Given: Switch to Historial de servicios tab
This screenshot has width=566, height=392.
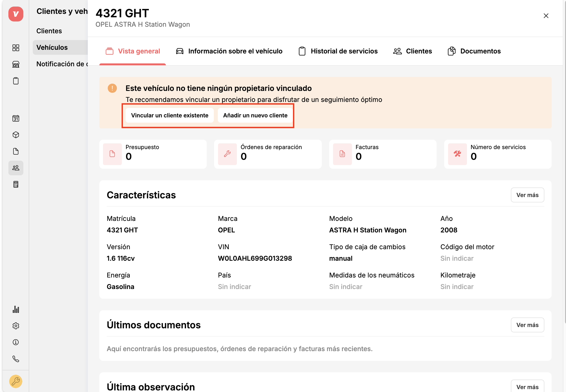Looking at the screenshot, I should [338, 51].
